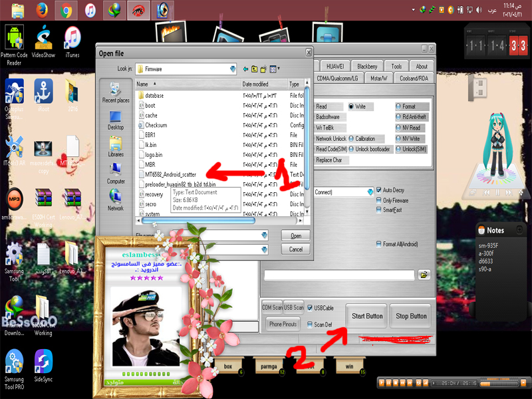Screen dimensions: 532x399
Task: Enable the Scan Def checkbox
Action: coord(310,325)
